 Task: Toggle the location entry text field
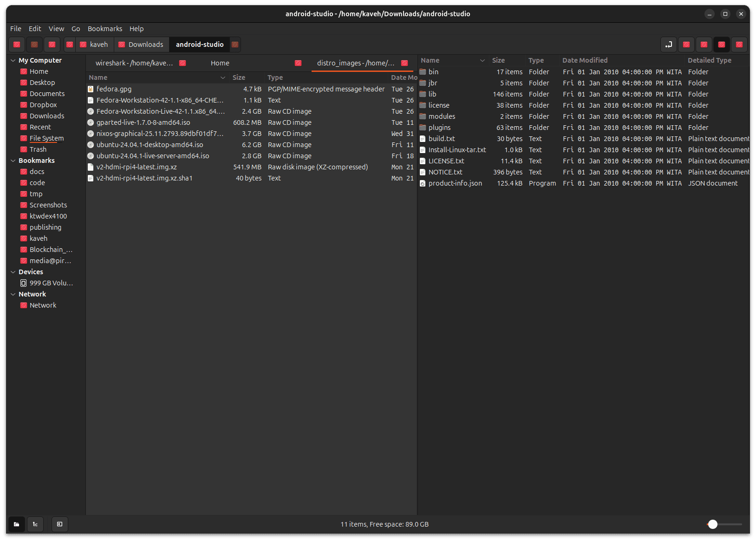pos(669,45)
